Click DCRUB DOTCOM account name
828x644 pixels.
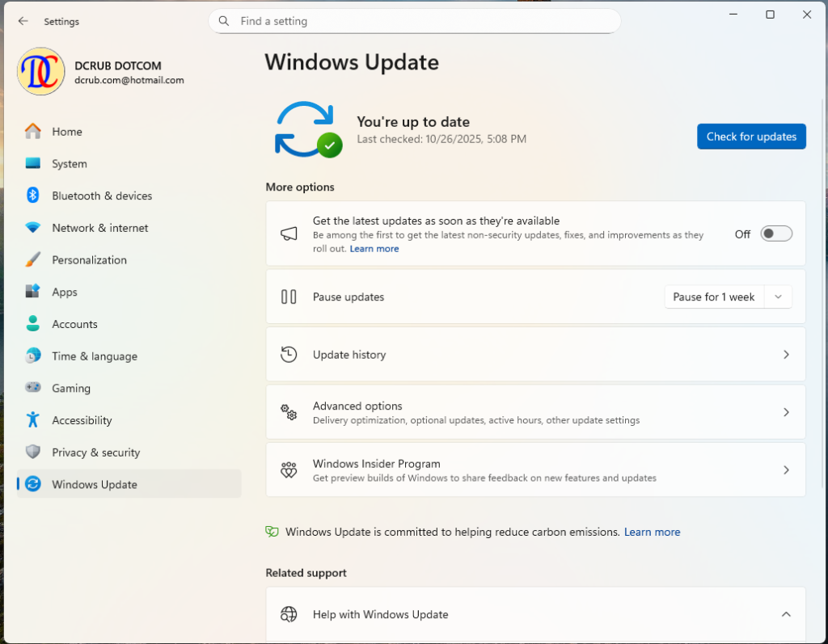pyautogui.click(x=118, y=66)
